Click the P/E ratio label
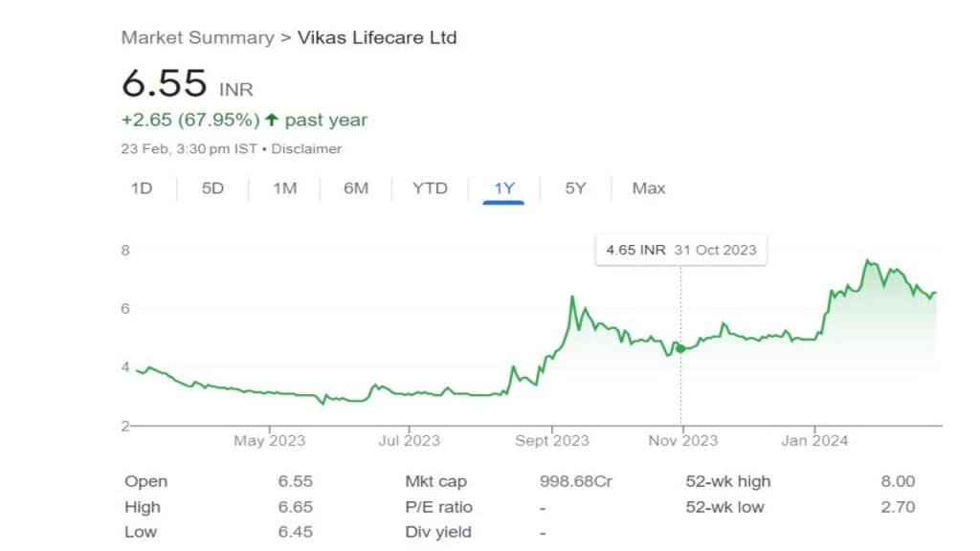The image size is (980, 551). click(x=439, y=507)
